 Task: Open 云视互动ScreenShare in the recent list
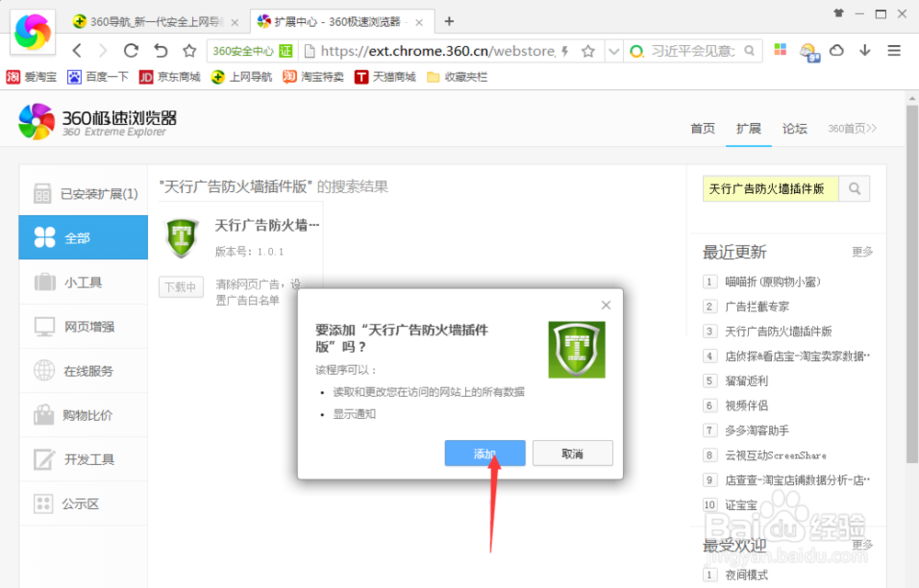pyautogui.click(x=776, y=455)
